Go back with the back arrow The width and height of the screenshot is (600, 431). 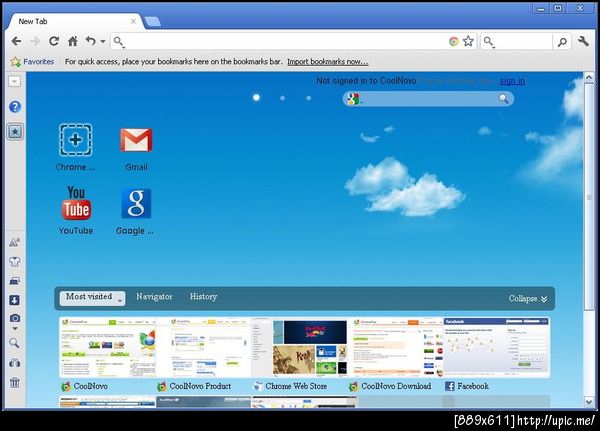16,41
